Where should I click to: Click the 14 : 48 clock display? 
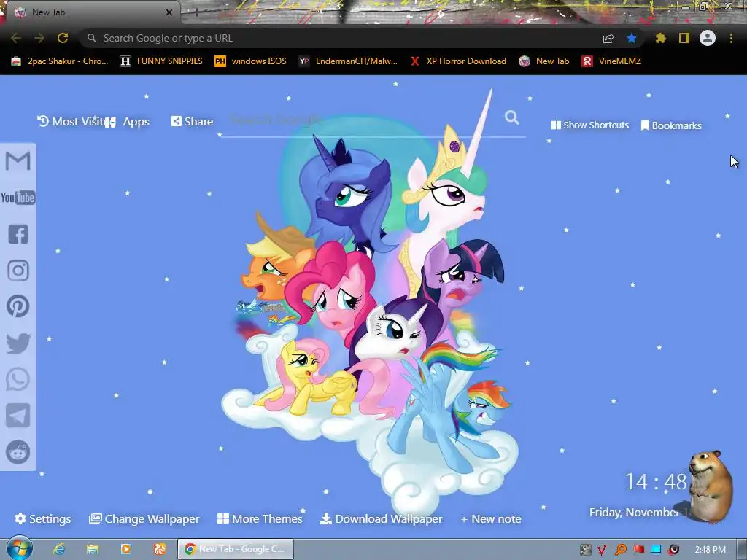point(656,482)
